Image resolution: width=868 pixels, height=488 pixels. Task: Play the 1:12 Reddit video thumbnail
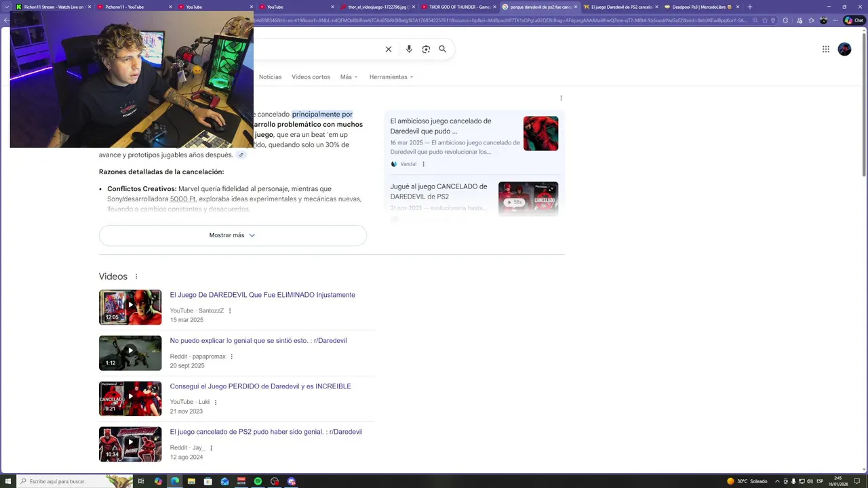[130, 353]
